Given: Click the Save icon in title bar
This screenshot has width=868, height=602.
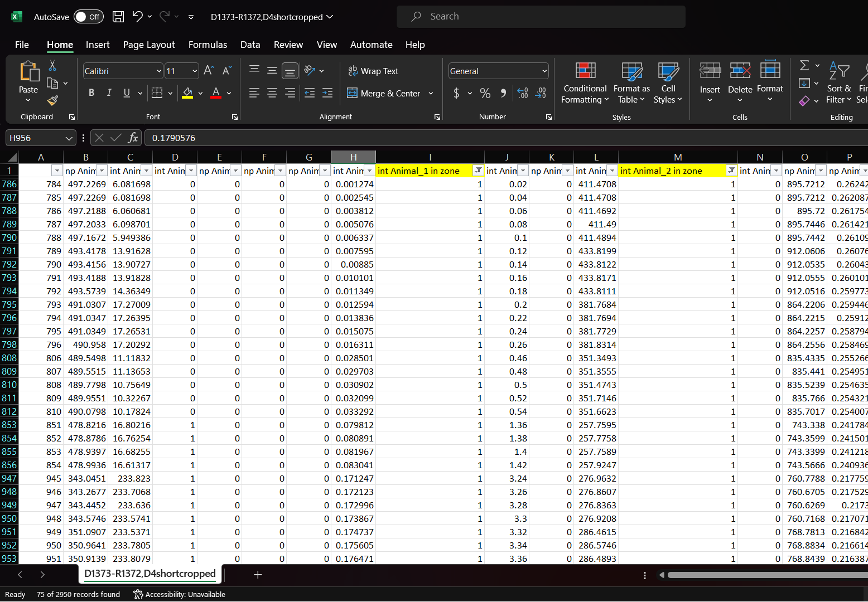Looking at the screenshot, I should point(118,17).
